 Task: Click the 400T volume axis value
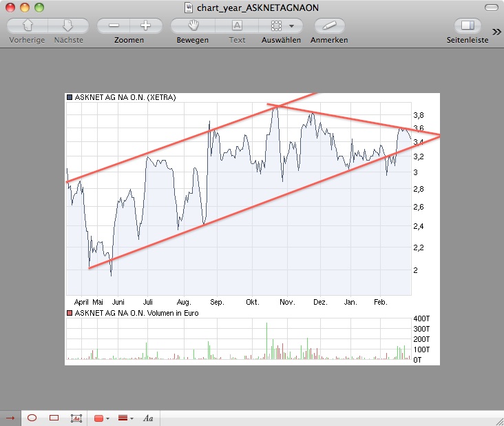click(421, 318)
